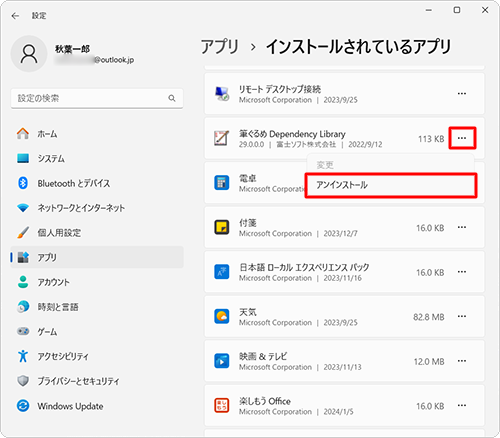Minimize the 設定 window

(x=429, y=10)
